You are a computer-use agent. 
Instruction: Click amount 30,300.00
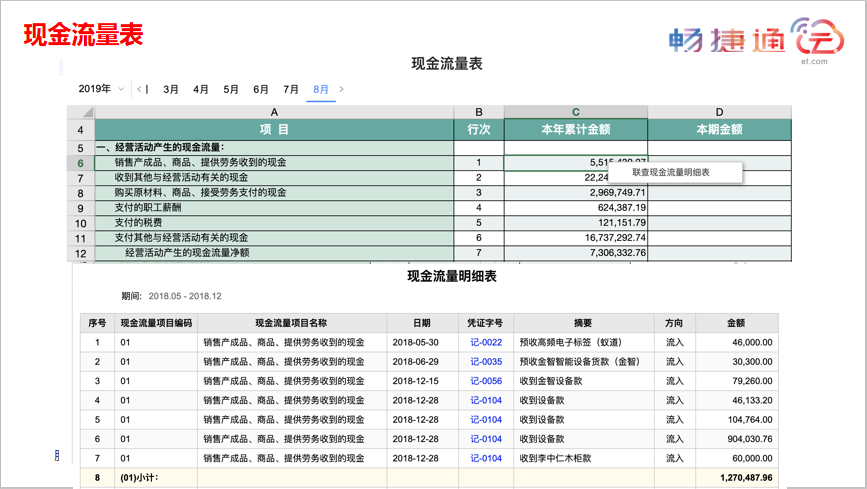pyautogui.click(x=752, y=362)
